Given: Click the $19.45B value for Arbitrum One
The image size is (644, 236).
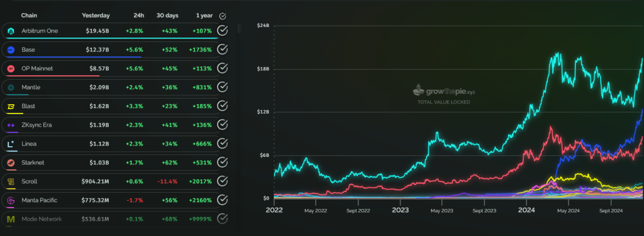Looking at the screenshot, I should pyautogui.click(x=97, y=31).
